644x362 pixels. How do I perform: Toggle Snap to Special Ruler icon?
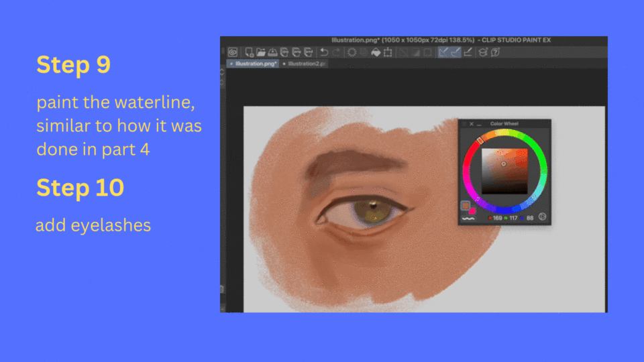tap(455, 52)
